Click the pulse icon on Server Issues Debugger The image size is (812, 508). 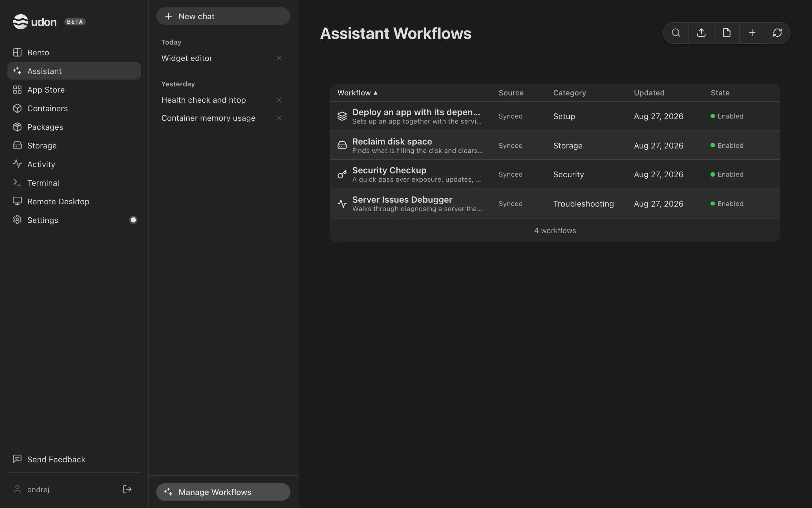(342, 203)
